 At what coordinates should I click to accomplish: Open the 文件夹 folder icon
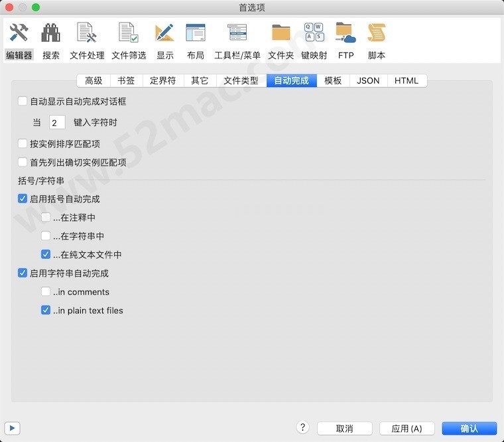click(x=281, y=41)
